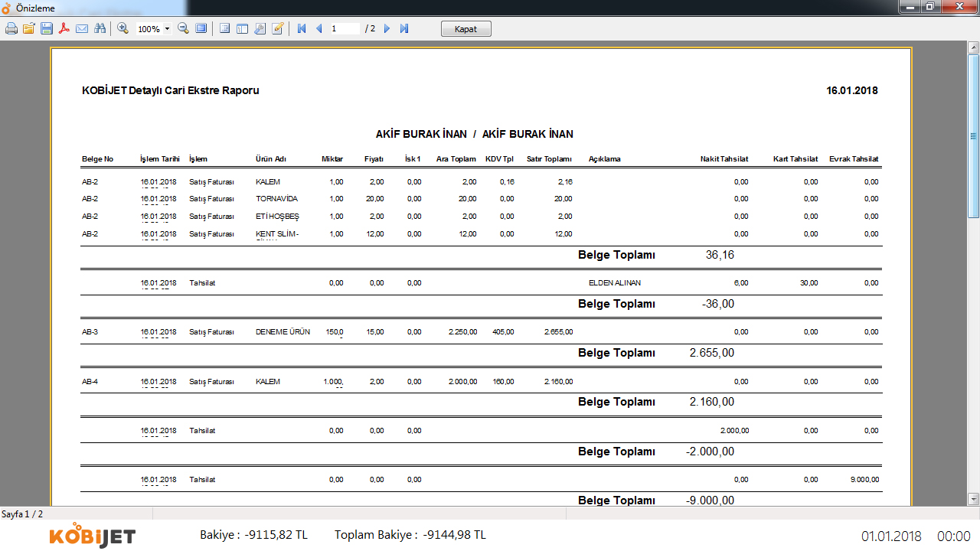Image resolution: width=980 pixels, height=551 pixels.
Task: Click the 'Ürün Adı' column header
Action: point(271,159)
